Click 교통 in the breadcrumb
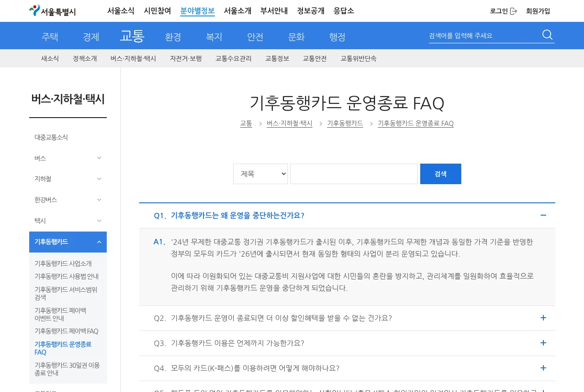This screenshot has height=392, width=584. (x=246, y=124)
